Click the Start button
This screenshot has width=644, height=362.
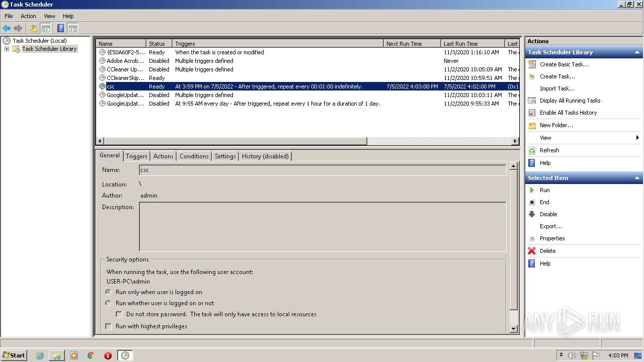14,355
